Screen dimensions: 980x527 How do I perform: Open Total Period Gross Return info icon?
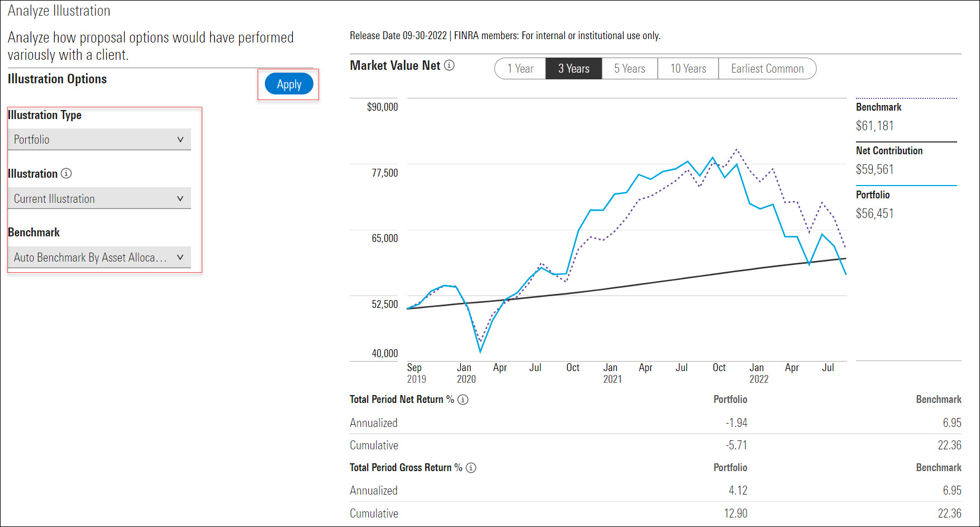[471, 468]
